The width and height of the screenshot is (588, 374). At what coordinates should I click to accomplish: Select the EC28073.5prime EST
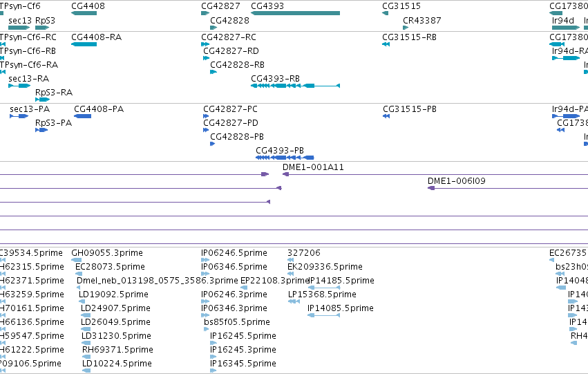[x=79, y=274]
